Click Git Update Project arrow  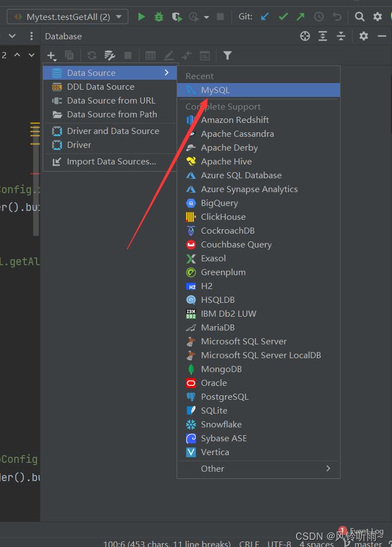click(x=265, y=17)
